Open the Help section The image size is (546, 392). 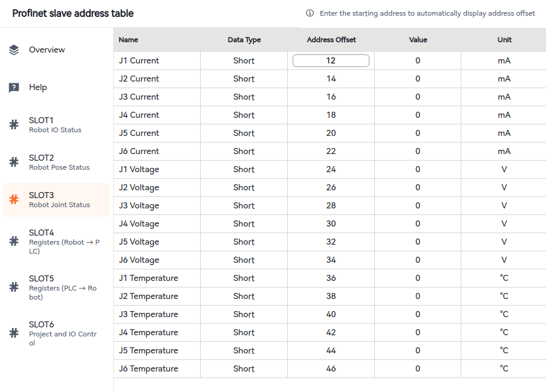37,88
